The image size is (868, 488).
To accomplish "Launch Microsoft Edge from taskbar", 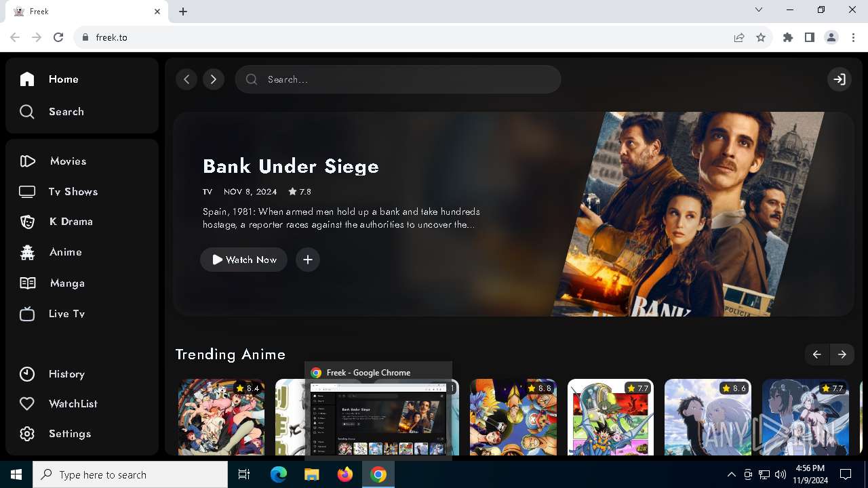I will pyautogui.click(x=279, y=474).
